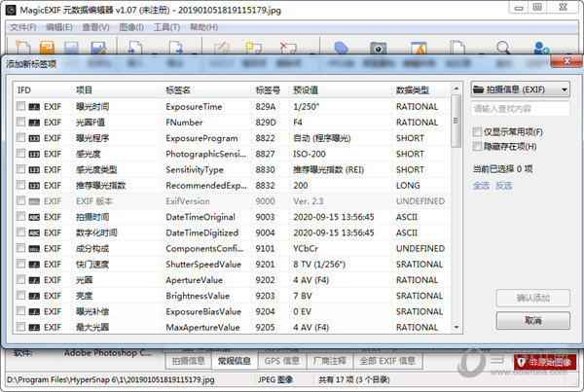Check the ApertureValue row checkbox
Screen dimensions: 584x392
click(20, 279)
